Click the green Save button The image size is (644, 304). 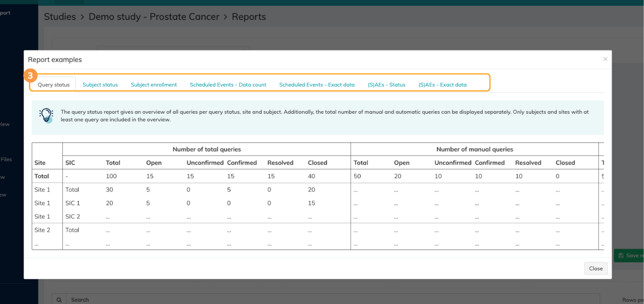pos(629,255)
